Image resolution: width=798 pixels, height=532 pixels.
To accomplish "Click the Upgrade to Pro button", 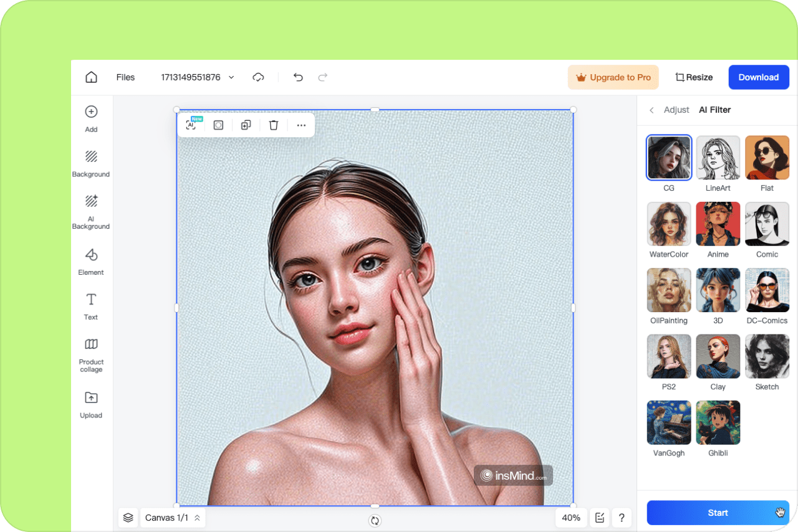I will coord(613,77).
